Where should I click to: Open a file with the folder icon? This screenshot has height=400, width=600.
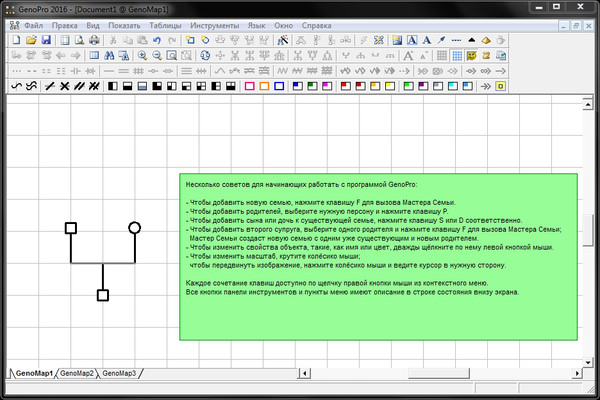pos(31,40)
